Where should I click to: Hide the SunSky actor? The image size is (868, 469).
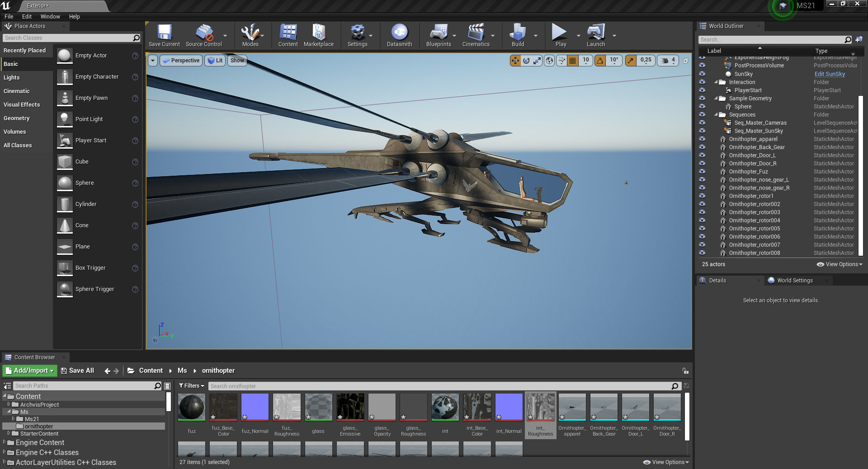[702, 74]
